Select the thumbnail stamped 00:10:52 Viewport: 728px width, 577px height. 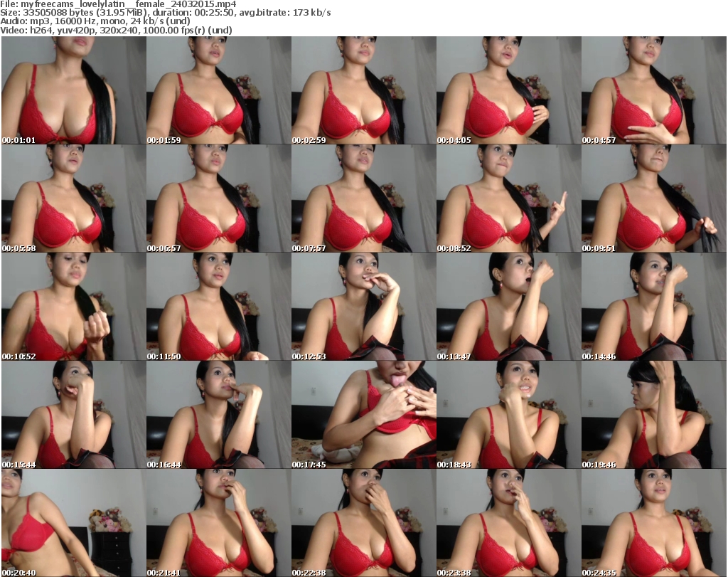(x=74, y=307)
